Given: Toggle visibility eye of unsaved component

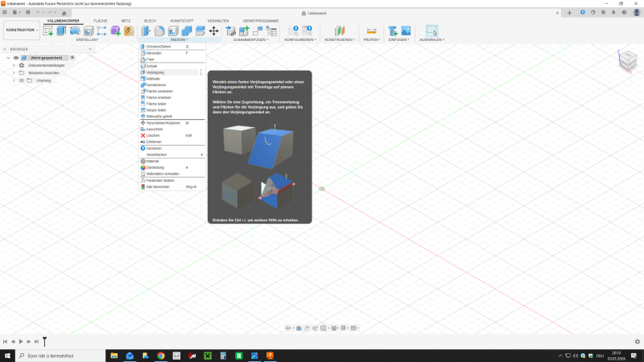Looking at the screenshot, I should tap(16, 58).
